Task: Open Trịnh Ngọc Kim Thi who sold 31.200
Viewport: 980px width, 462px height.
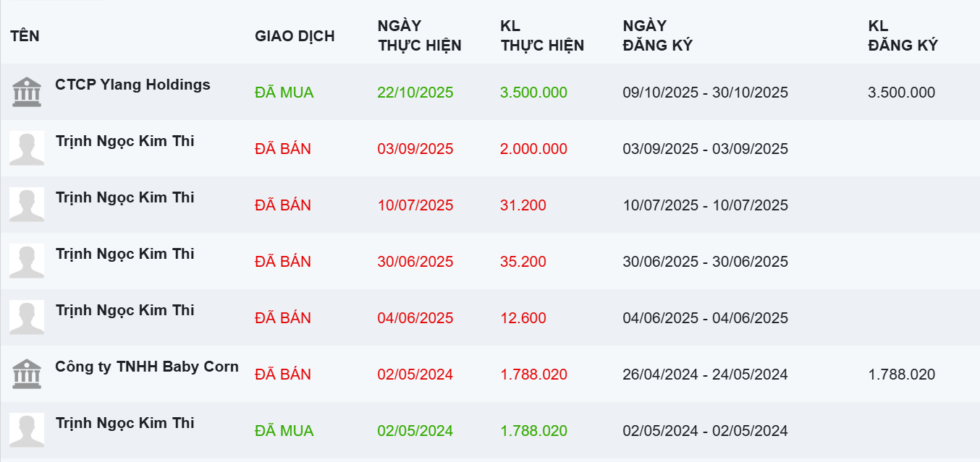Action: click(x=124, y=197)
